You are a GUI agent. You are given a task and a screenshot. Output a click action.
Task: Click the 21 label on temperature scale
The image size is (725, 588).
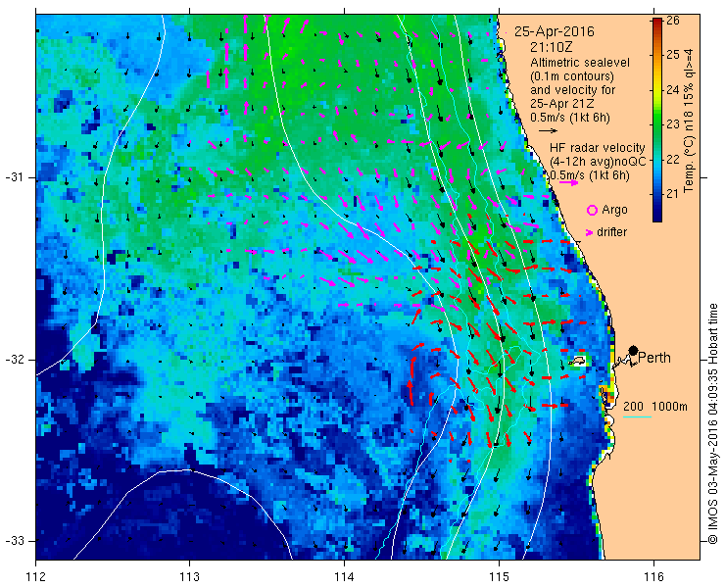pyautogui.click(x=673, y=193)
